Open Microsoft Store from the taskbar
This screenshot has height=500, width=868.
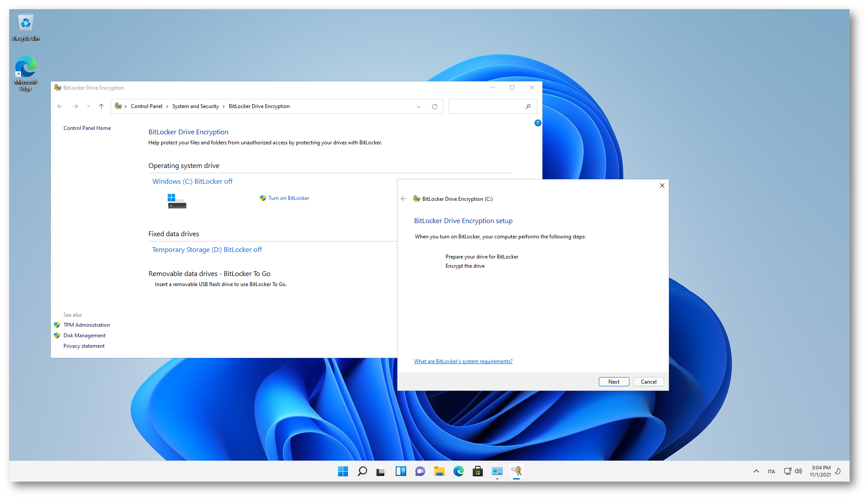[478, 471]
